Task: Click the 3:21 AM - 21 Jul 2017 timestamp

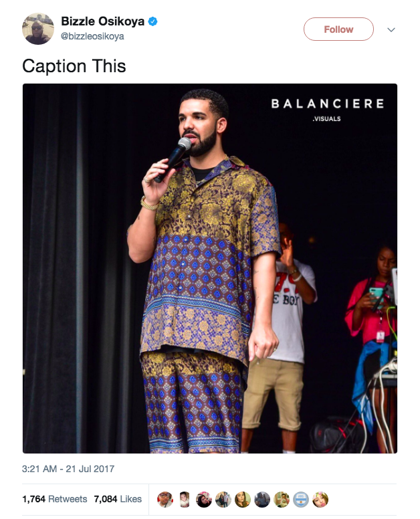Action: 68,469
